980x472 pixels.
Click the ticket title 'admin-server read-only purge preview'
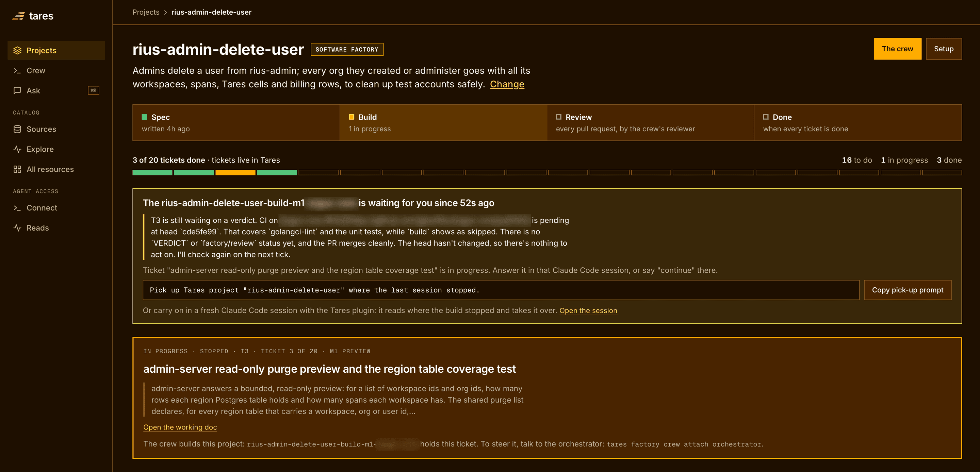(329, 369)
